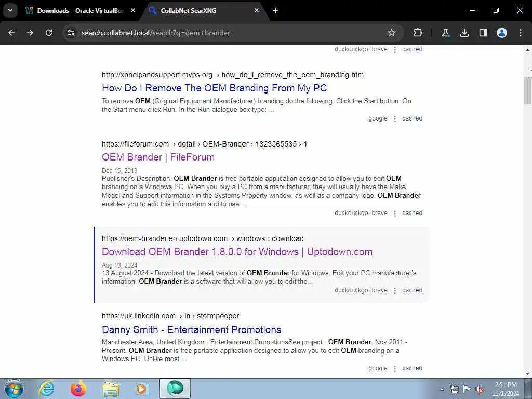Image resolution: width=532 pixels, height=399 pixels.
Task: View site information icon in address bar
Action: [71, 33]
